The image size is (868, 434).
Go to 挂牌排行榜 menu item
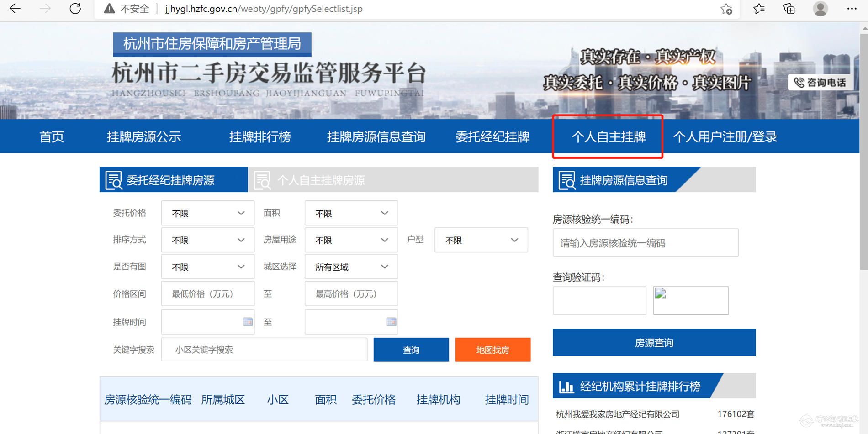[x=259, y=136]
